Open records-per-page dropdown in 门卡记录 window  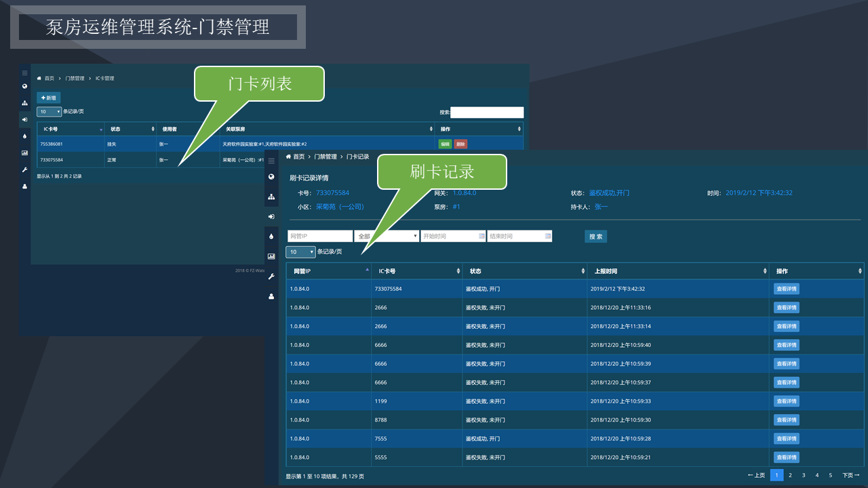[300, 252]
